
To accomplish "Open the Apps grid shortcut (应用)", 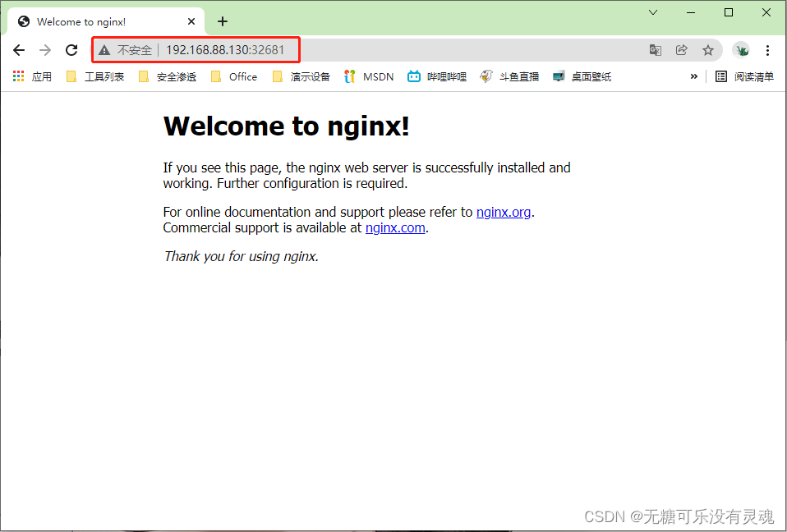I will 32,76.
